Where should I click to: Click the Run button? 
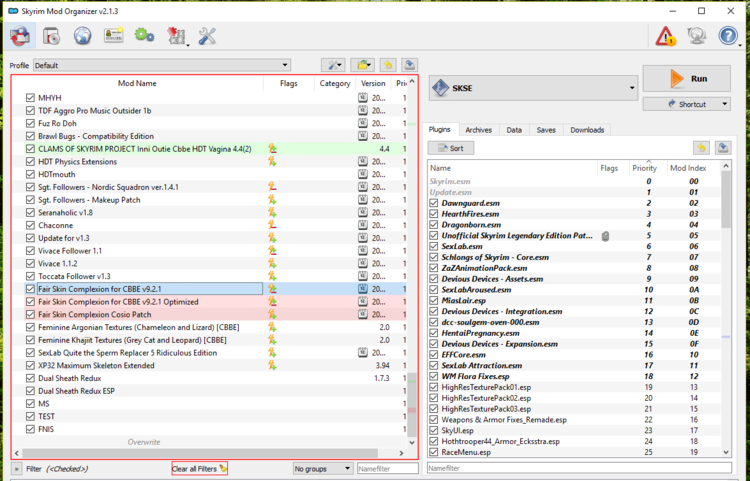pyautogui.click(x=686, y=78)
